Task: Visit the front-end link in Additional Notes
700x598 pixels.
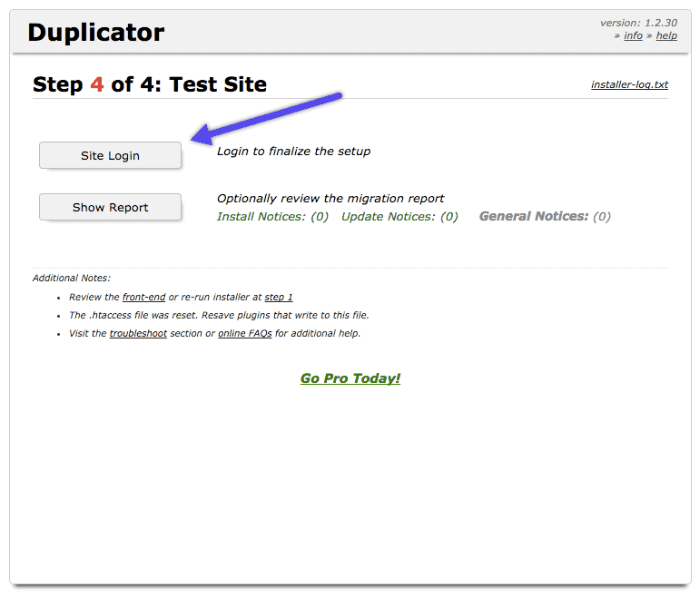Action: click(143, 297)
